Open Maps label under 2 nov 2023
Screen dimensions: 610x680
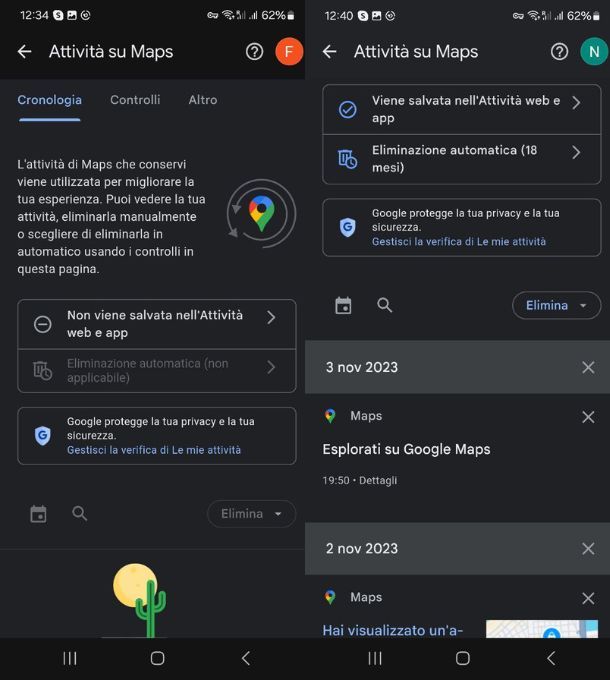pyautogui.click(x=366, y=597)
